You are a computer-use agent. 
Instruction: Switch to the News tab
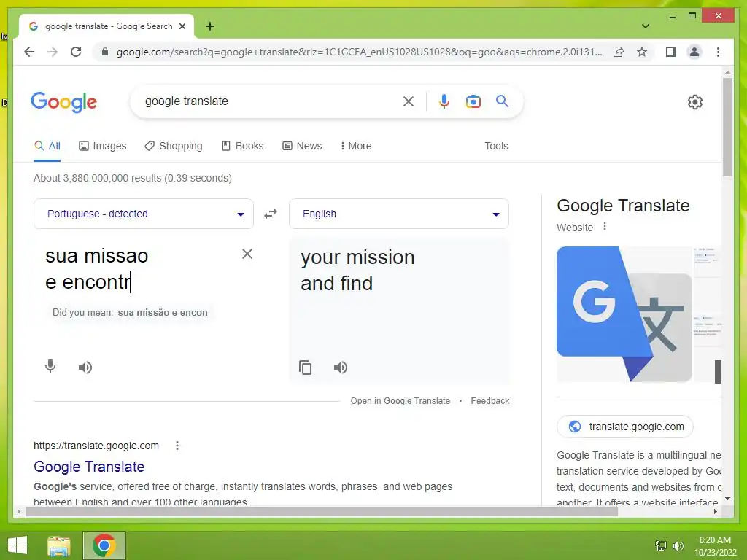click(302, 146)
